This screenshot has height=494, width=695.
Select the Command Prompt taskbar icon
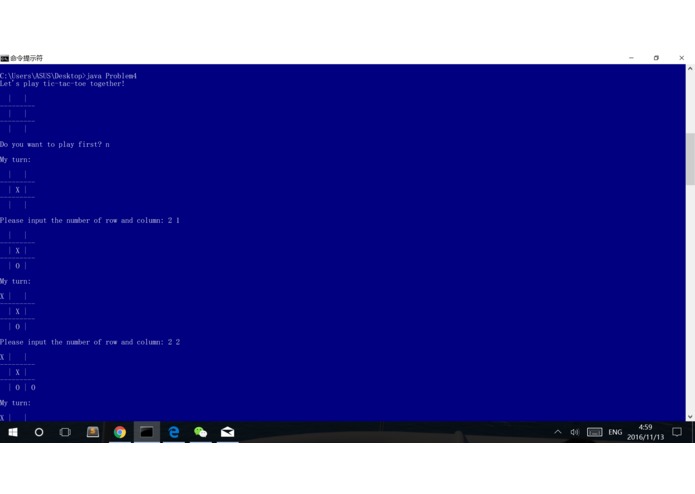pyautogui.click(x=147, y=432)
